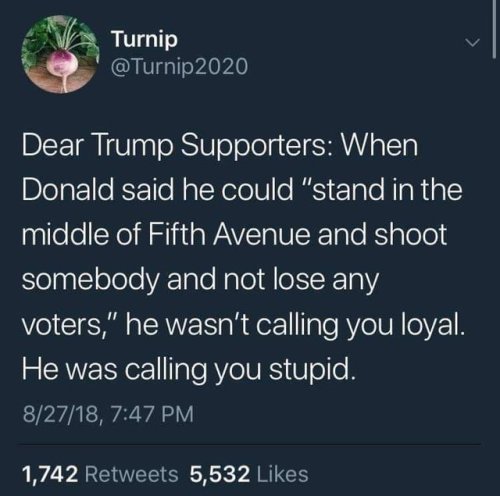
Task: Visit the Turnip display name profile link
Action: (145, 39)
